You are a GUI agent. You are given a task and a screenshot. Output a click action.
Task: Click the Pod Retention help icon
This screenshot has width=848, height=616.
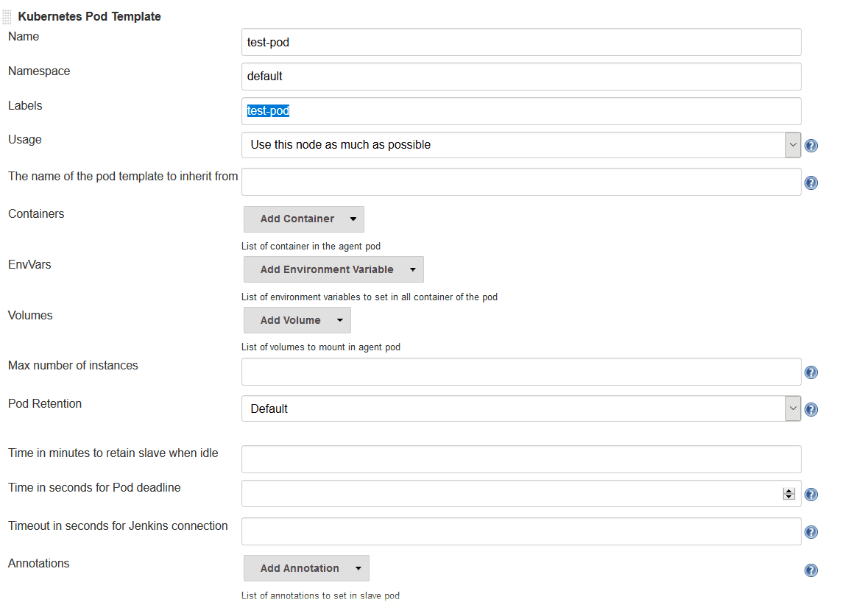810,409
